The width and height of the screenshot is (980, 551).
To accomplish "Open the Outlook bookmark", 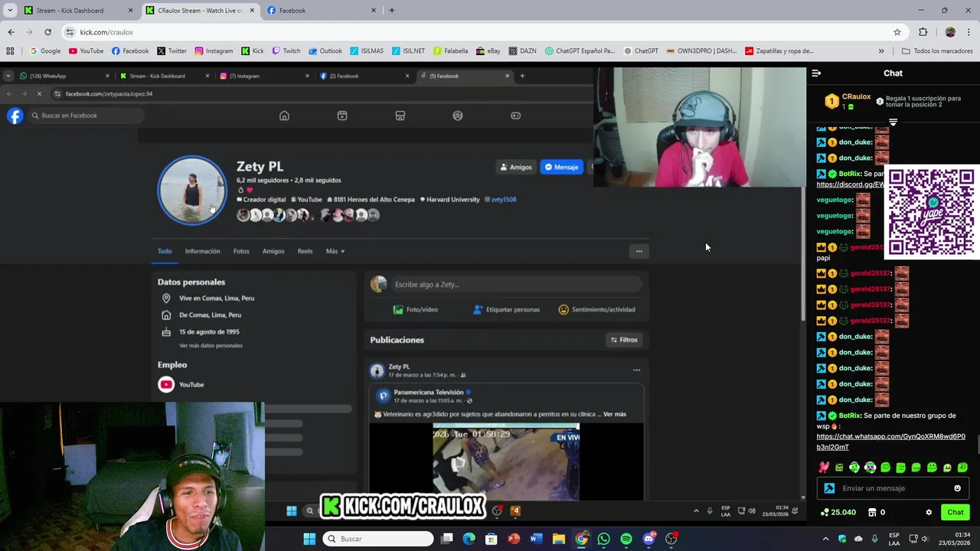I will [x=325, y=51].
